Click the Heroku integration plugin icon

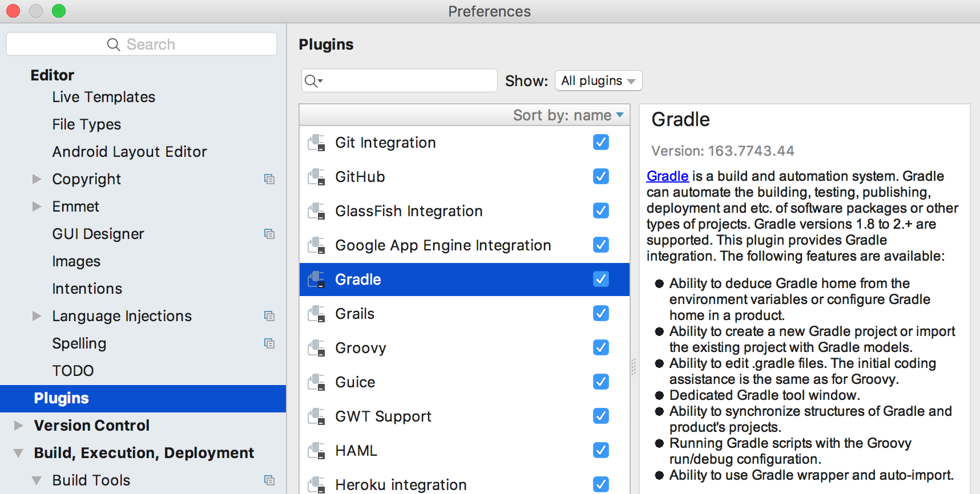[316, 485]
